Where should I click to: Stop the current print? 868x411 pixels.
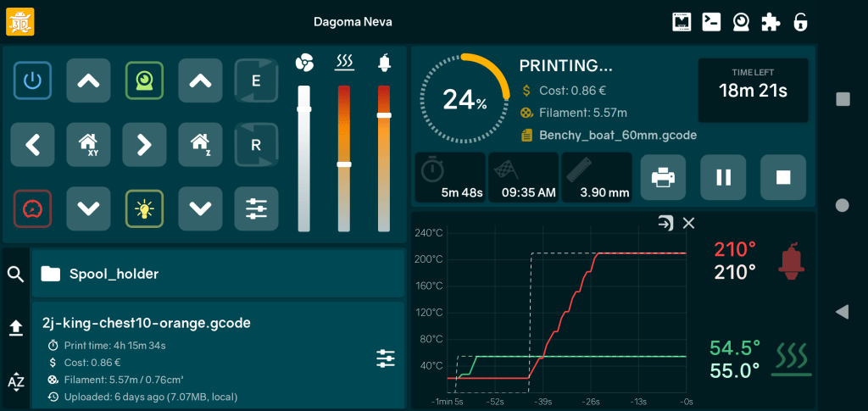[783, 177]
